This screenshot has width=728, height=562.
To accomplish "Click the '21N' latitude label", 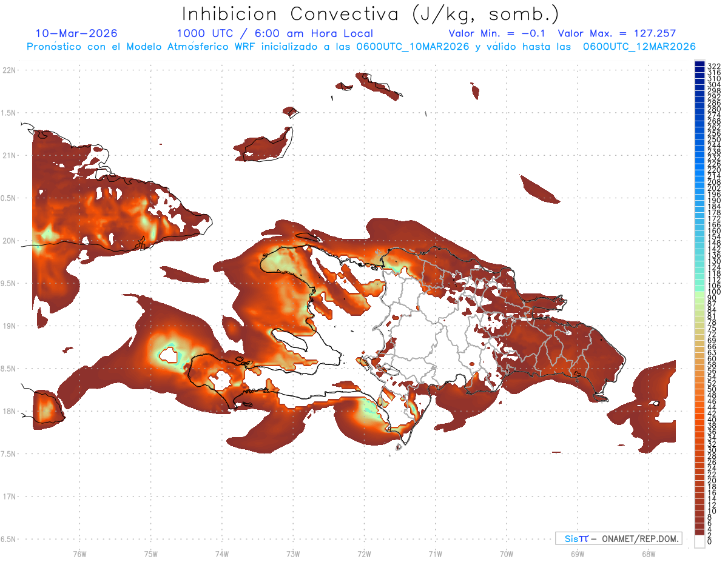I will [9, 155].
